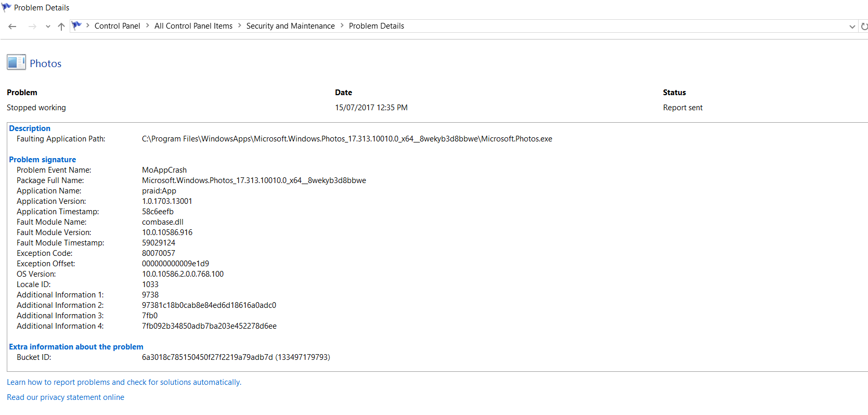Click locale ID value '1033'
The height and width of the screenshot is (415, 868).
(x=150, y=284)
